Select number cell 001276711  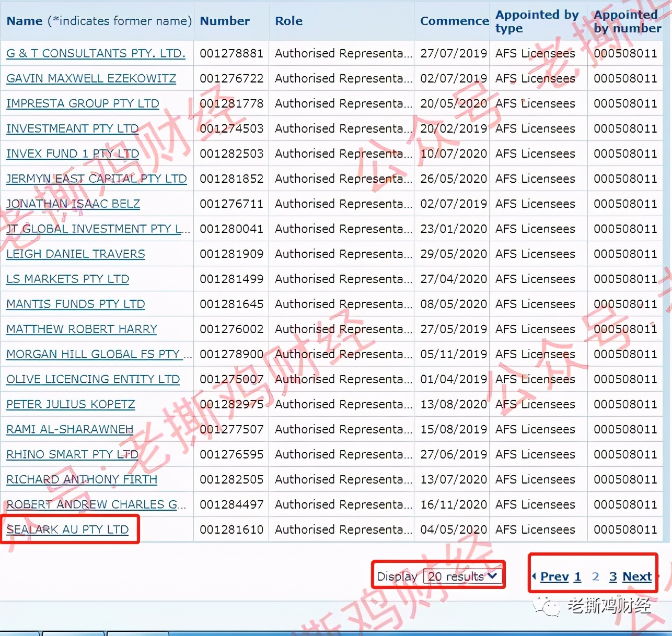pos(231,204)
